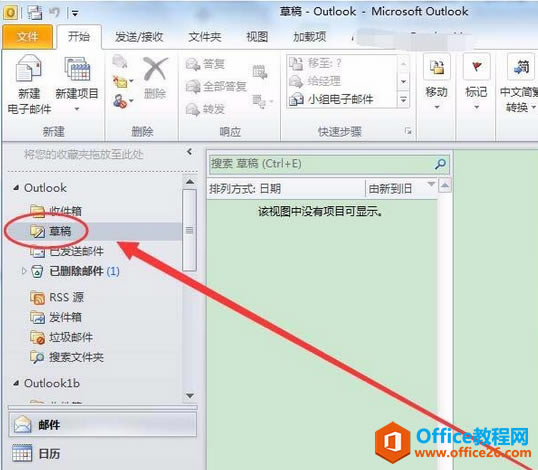Click the New Email (新建电子邮件) icon
The height and width of the screenshot is (470, 538).
29,69
